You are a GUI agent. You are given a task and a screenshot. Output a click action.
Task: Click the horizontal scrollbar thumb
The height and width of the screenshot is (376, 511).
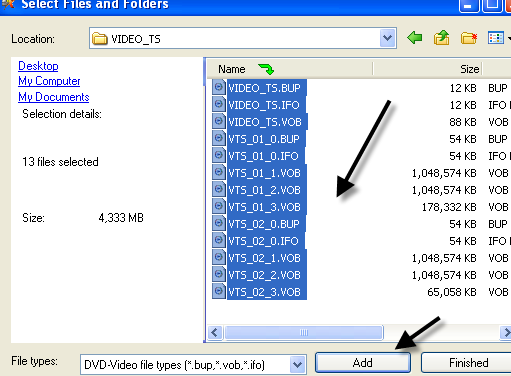[304, 332]
